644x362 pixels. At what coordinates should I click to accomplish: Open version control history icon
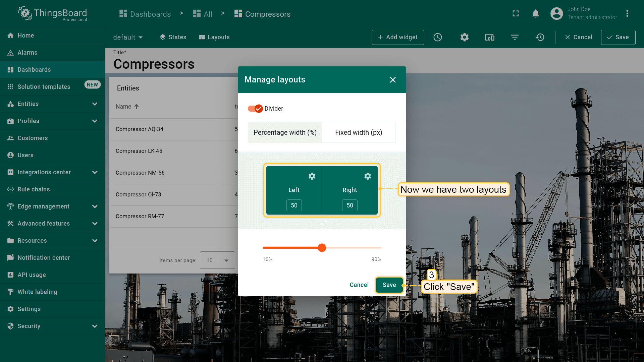[540, 37]
